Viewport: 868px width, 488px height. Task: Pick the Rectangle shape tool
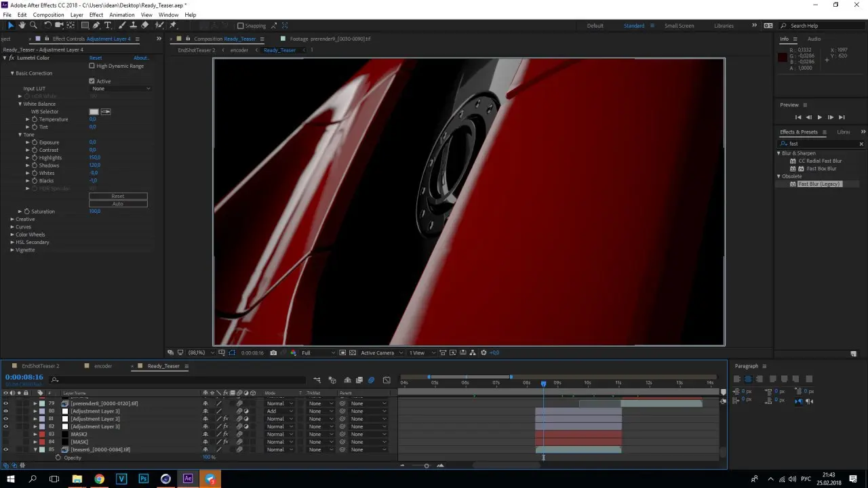point(84,25)
